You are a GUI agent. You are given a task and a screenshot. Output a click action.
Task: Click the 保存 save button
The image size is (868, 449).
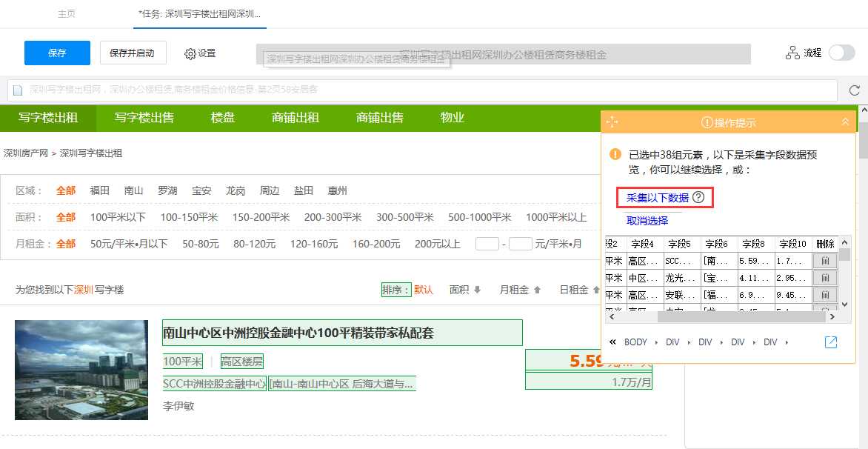57,53
